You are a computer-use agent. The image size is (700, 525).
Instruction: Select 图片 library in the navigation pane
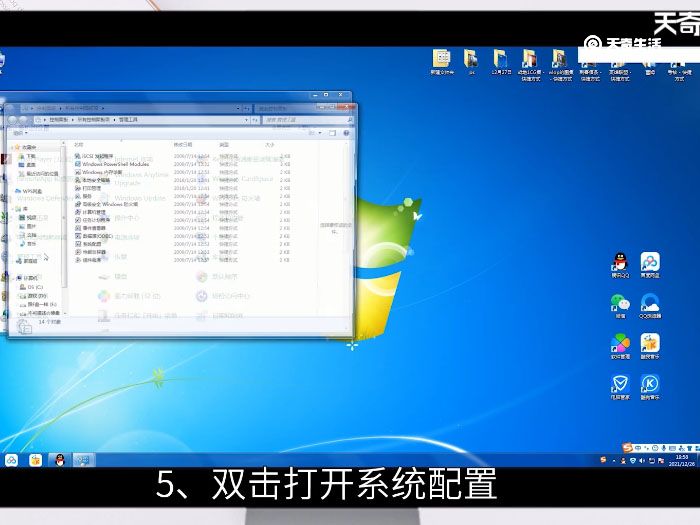(28, 226)
